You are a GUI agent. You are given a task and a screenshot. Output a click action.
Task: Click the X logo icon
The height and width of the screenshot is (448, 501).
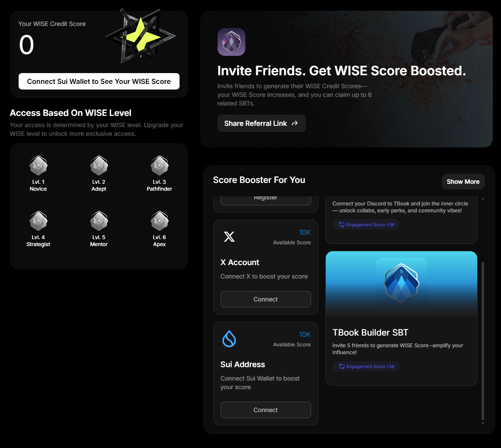coord(229,237)
